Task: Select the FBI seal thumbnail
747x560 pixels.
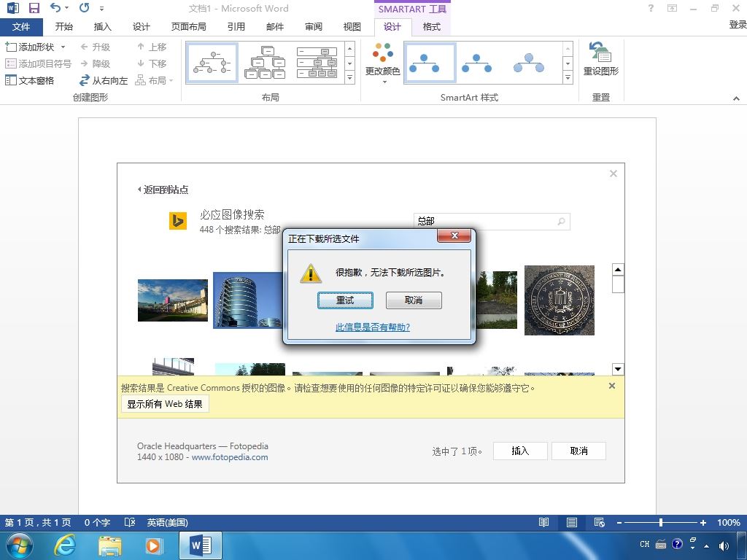Action: (560, 300)
